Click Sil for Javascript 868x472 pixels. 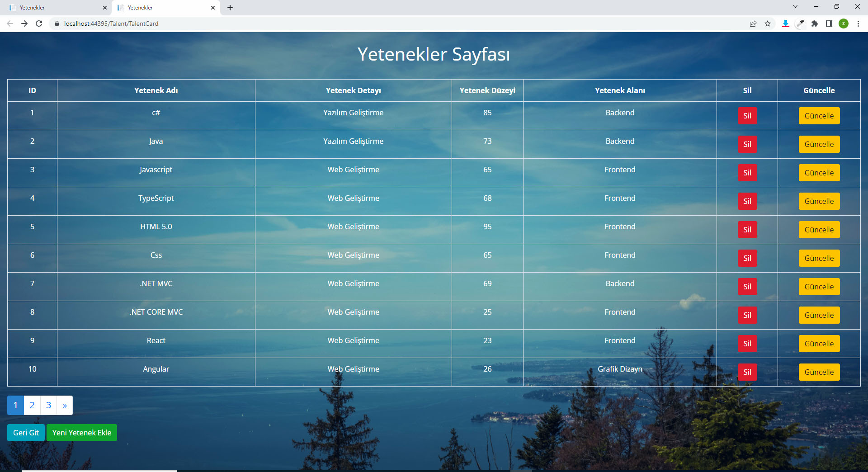(747, 173)
